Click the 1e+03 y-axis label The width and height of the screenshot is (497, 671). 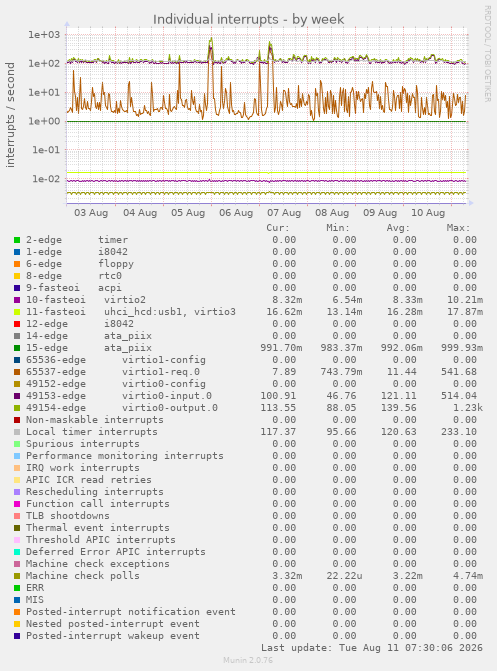(44, 35)
